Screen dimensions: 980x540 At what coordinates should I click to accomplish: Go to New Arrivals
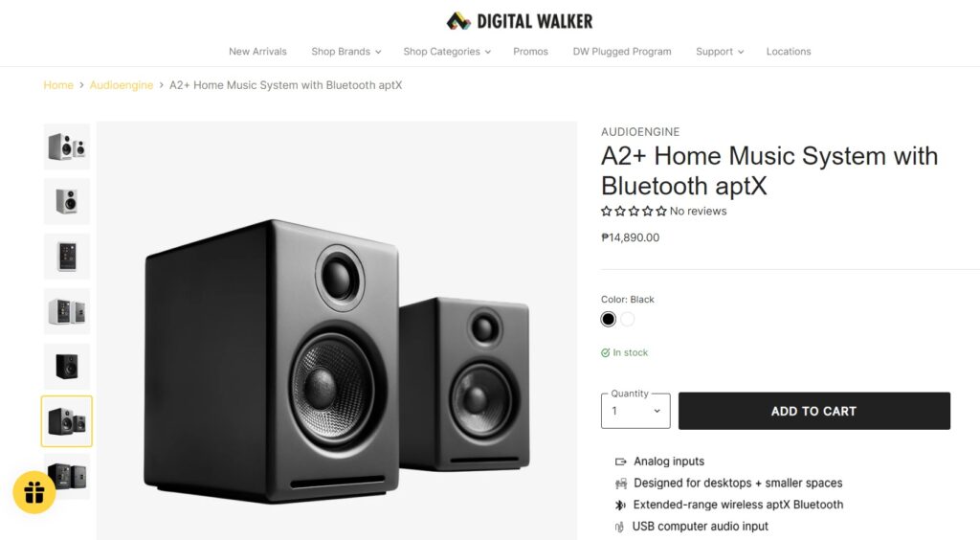click(x=257, y=52)
